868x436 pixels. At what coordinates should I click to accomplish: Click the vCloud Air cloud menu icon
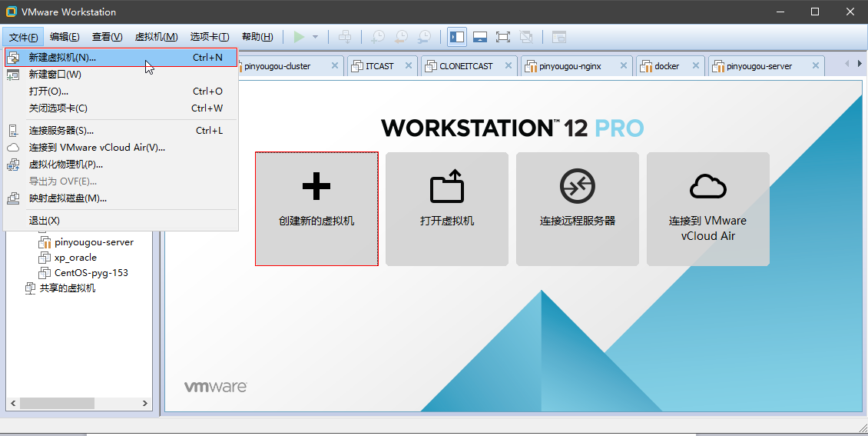(x=13, y=148)
